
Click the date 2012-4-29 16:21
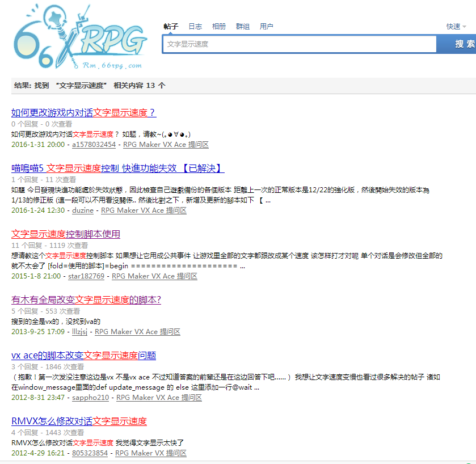click(x=38, y=453)
